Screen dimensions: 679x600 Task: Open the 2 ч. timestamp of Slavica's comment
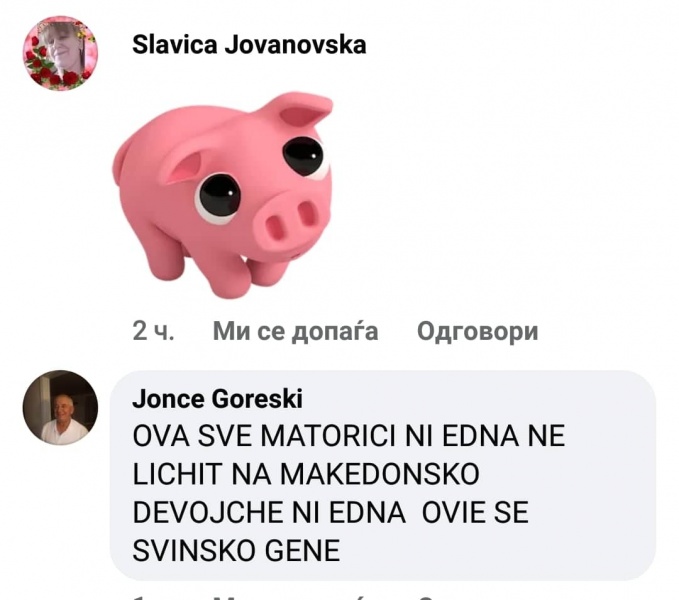153,332
